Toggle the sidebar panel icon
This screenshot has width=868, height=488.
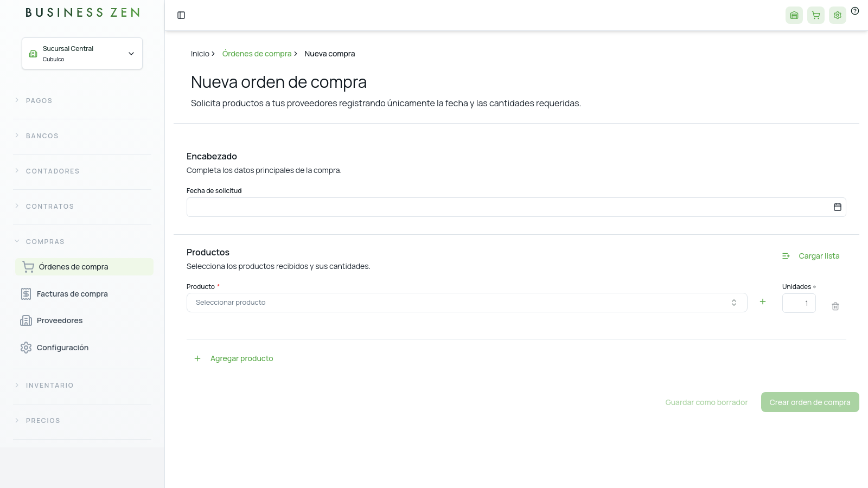181,15
